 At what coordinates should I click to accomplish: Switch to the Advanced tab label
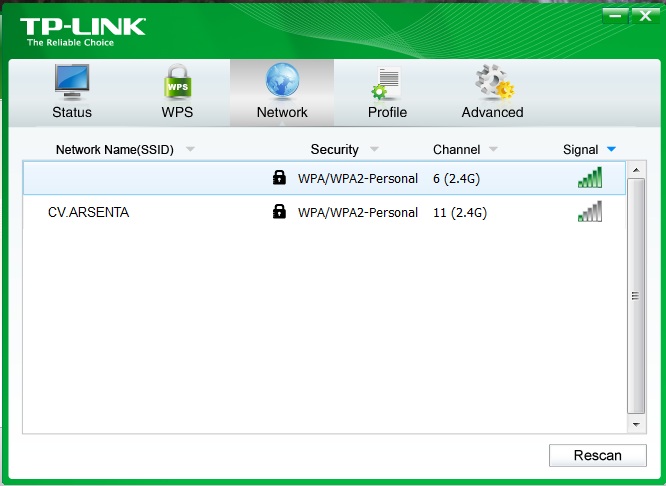(492, 112)
